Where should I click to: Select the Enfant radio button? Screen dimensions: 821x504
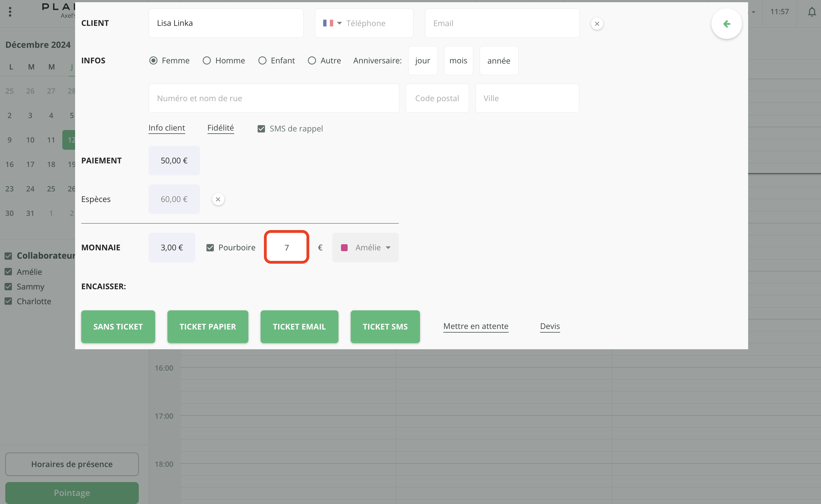pos(263,61)
